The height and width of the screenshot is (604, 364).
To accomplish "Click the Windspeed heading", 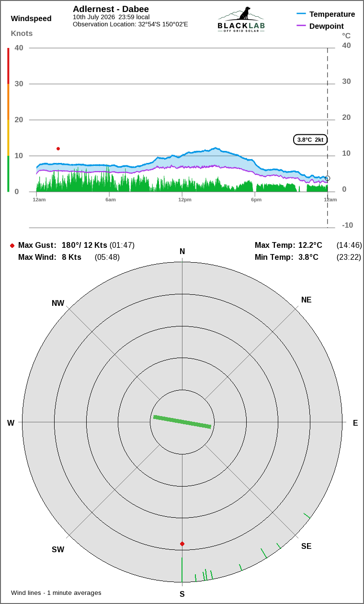I will pos(31,19).
